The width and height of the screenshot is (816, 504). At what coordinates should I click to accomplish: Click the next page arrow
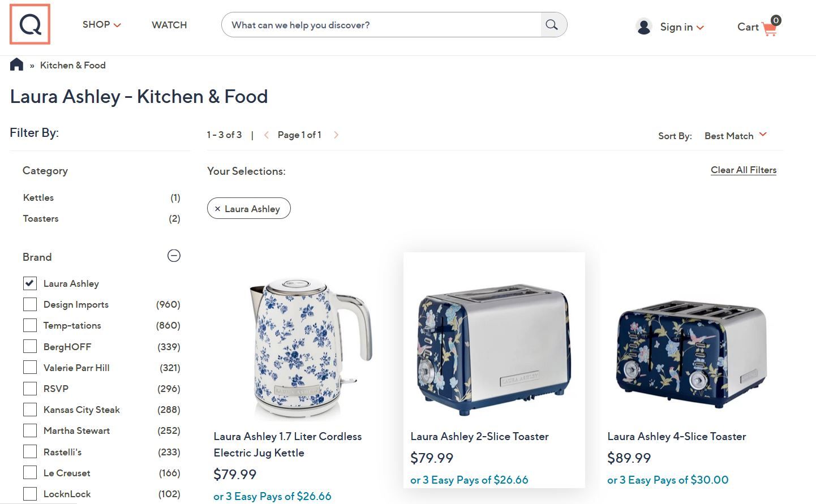pyautogui.click(x=336, y=135)
